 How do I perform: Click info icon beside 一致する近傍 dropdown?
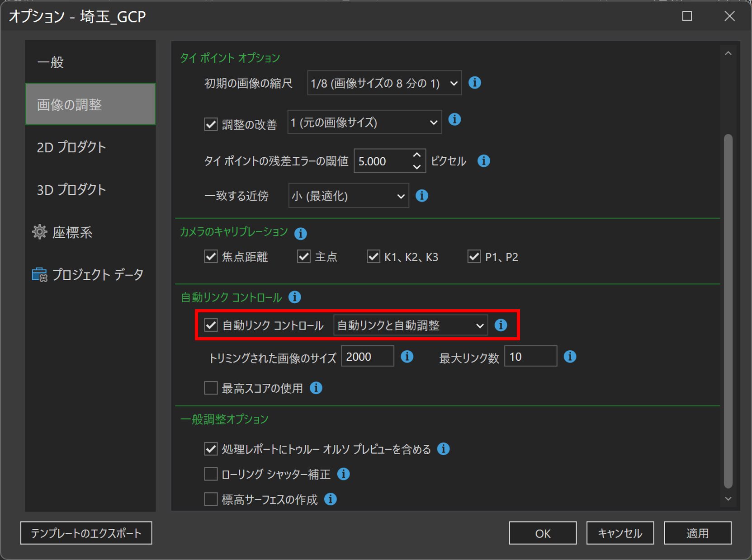421,195
